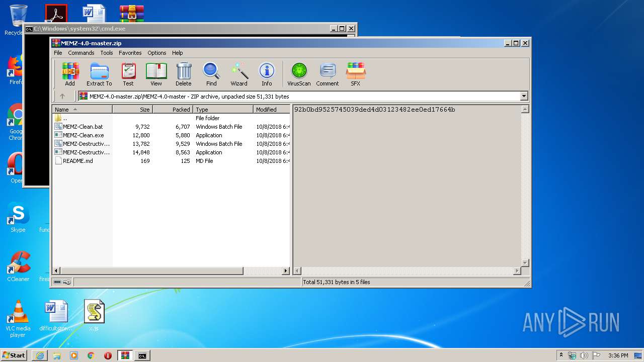
Task: Open Opera from the taskbar
Action: [108, 355]
